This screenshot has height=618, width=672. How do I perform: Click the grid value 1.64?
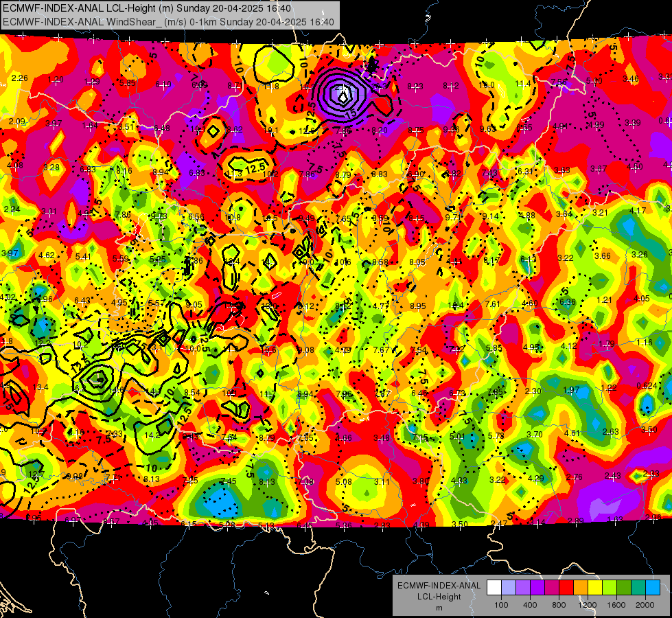(x=90, y=126)
